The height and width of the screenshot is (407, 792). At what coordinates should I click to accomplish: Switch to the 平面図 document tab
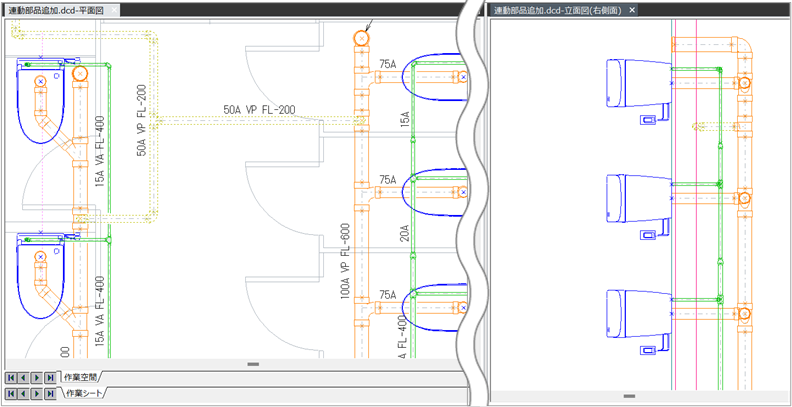(x=56, y=10)
